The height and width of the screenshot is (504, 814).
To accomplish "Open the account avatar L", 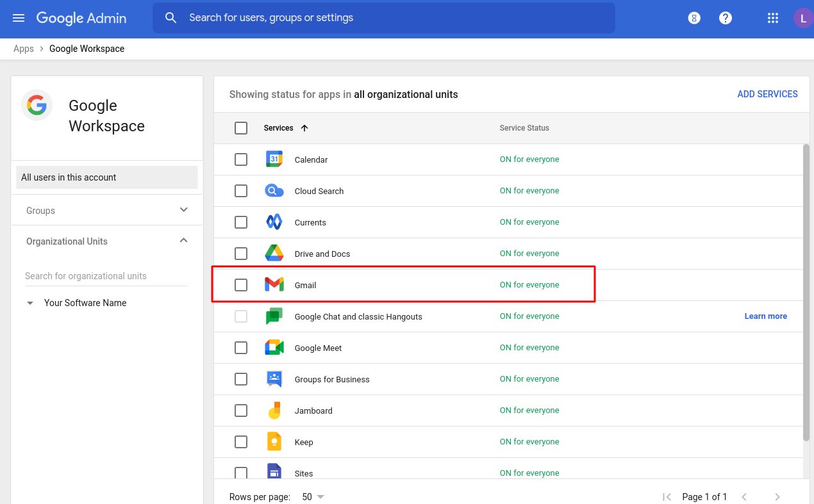I will [x=803, y=18].
